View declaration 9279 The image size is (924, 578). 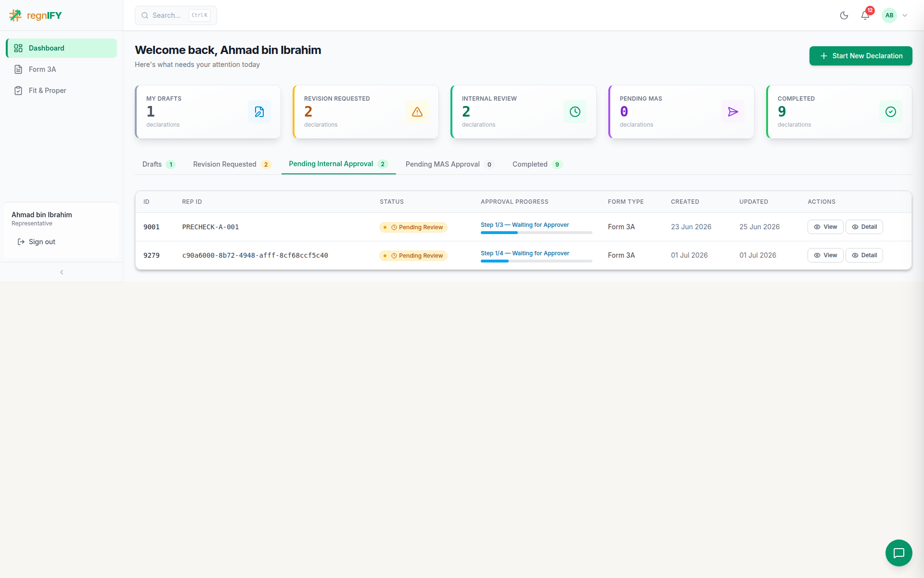pyautogui.click(x=825, y=255)
